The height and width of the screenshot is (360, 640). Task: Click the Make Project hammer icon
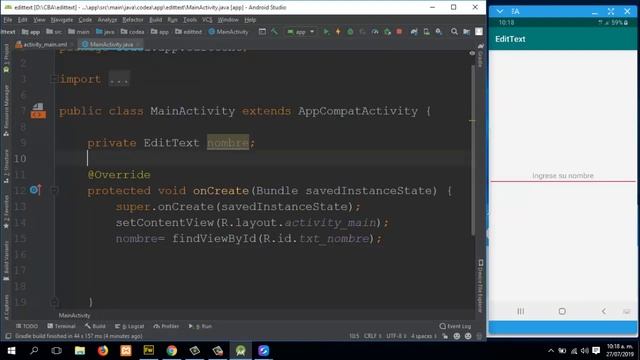click(274, 32)
